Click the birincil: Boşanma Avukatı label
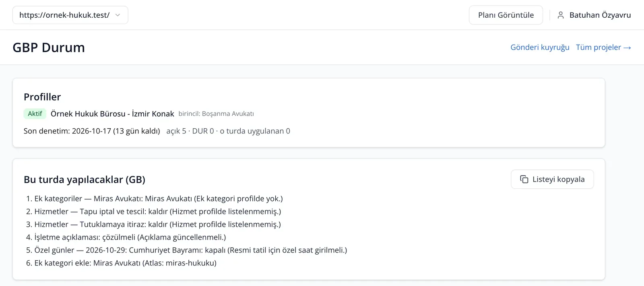The height and width of the screenshot is (286, 644). pos(216,114)
